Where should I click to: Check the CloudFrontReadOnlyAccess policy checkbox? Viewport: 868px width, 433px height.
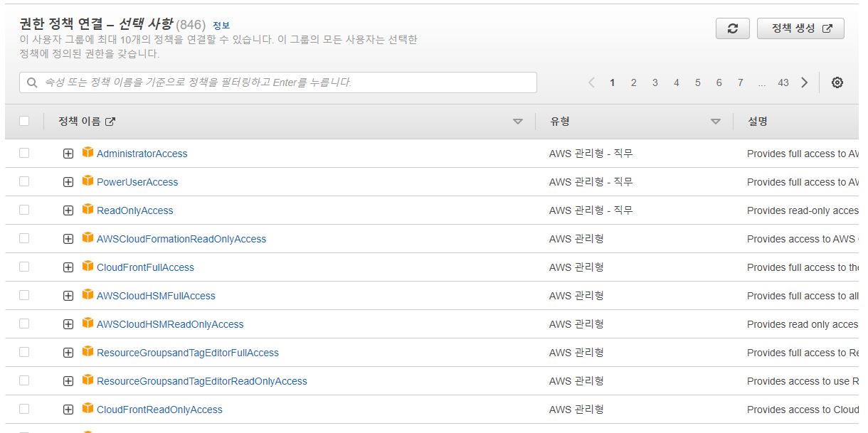tap(24, 409)
